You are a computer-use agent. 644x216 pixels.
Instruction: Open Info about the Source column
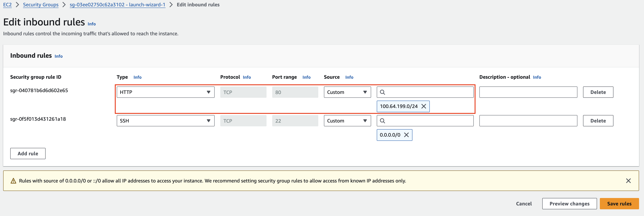(x=349, y=77)
